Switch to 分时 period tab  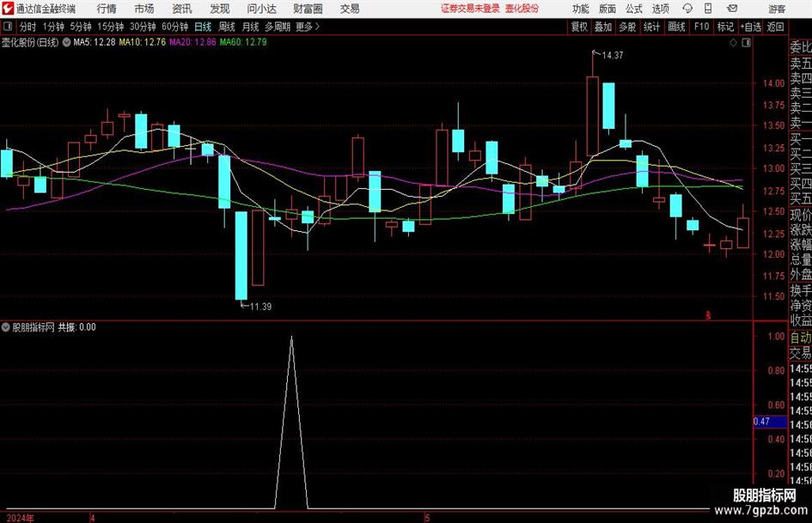27,27
